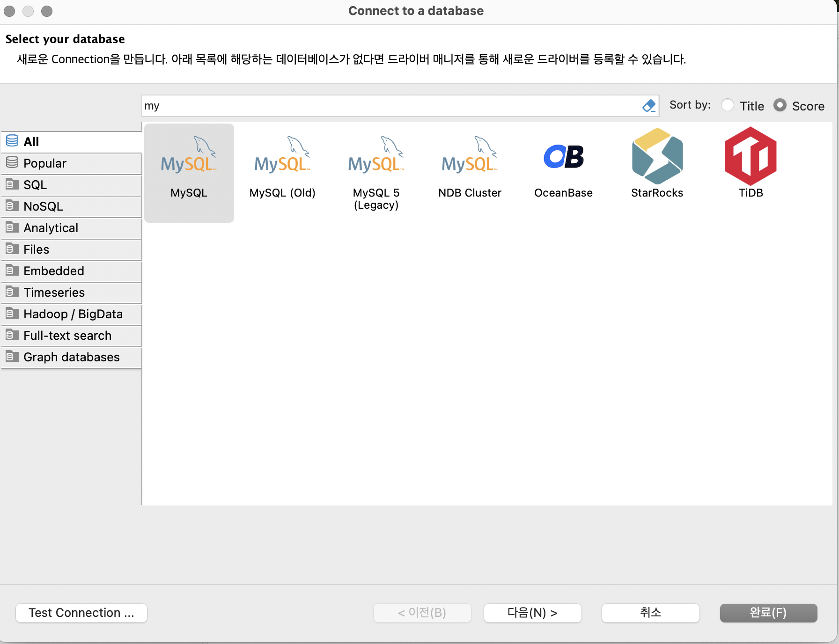The width and height of the screenshot is (839, 644).
Task: Open the NoSQL category
Action: [72, 206]
